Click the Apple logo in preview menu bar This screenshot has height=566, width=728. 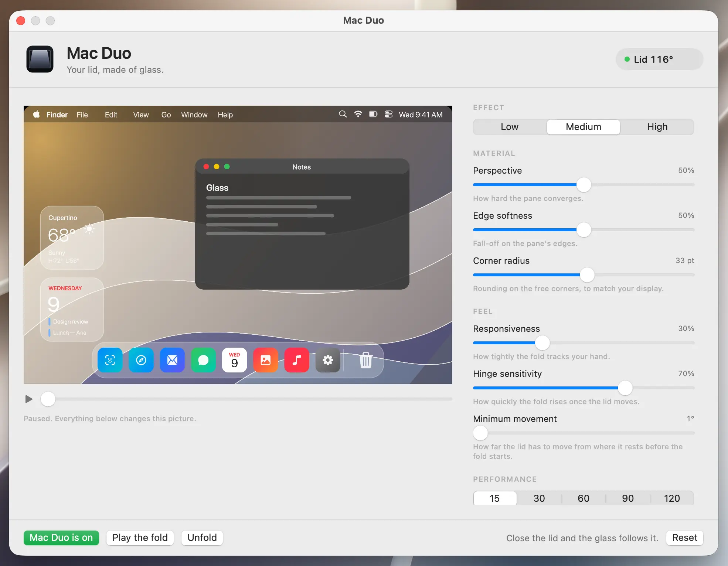pyautogui.click(x=37, y=115)
